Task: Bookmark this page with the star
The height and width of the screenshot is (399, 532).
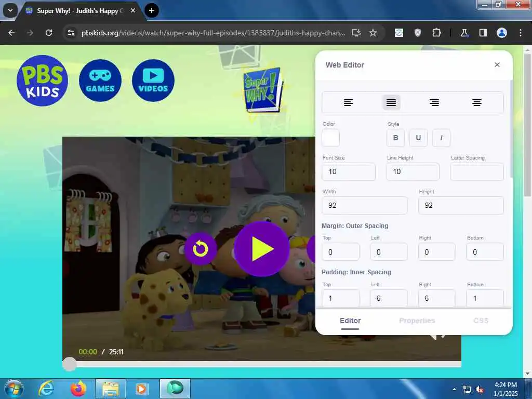Action: click(x=373, y=33)
